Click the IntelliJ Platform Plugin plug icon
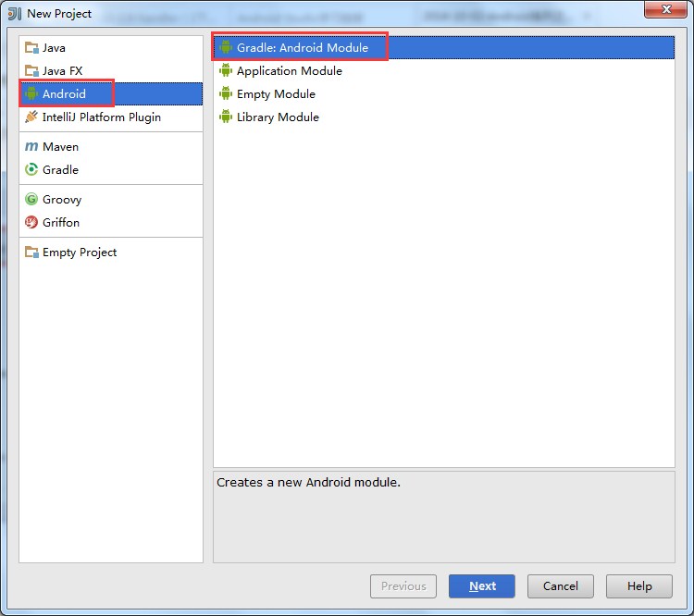Viewport: 694px width, 616px height. point(31,117)
